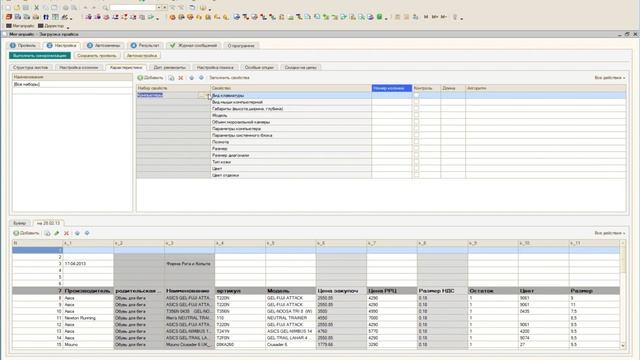Tick Контроль checkbox for Цвет отделки row
Viewport: 640px width, 360px height.
point(416,175)
